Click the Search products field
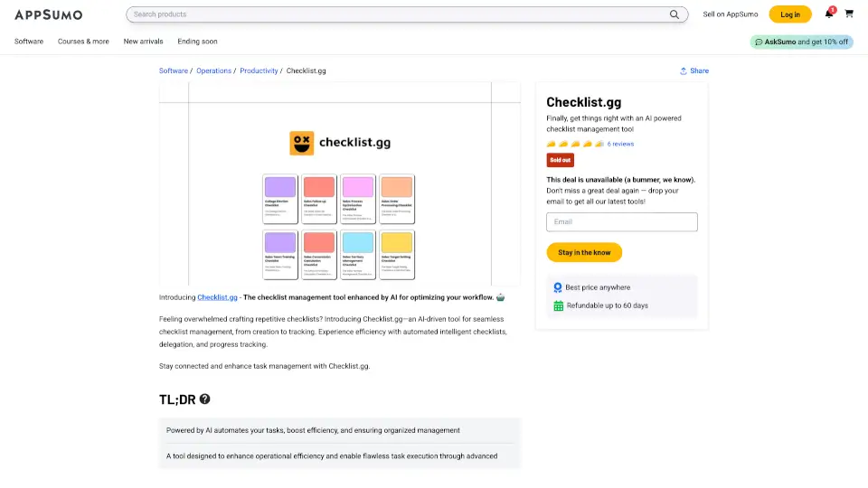The height and width of the screenshot is (488, 868). click(398, 14)
